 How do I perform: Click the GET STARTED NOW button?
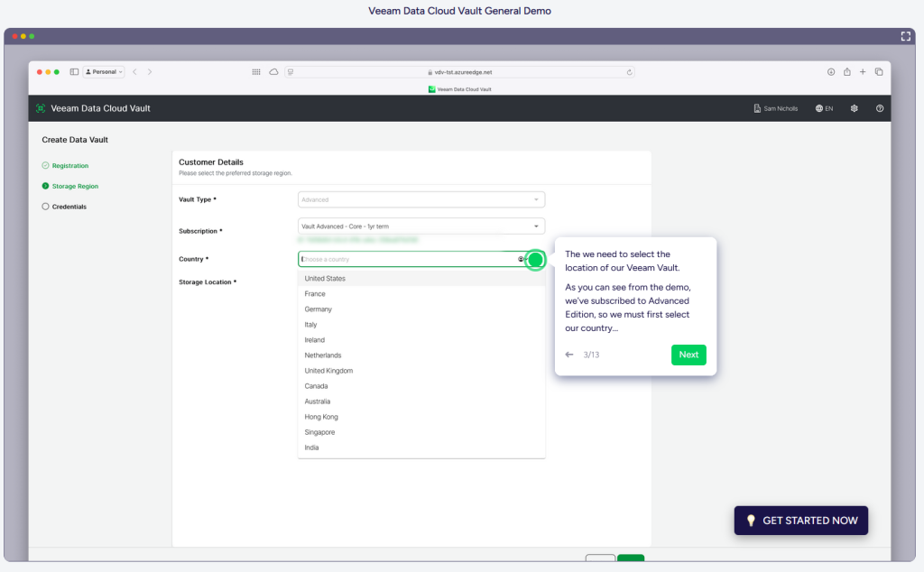tap(801, 521)
